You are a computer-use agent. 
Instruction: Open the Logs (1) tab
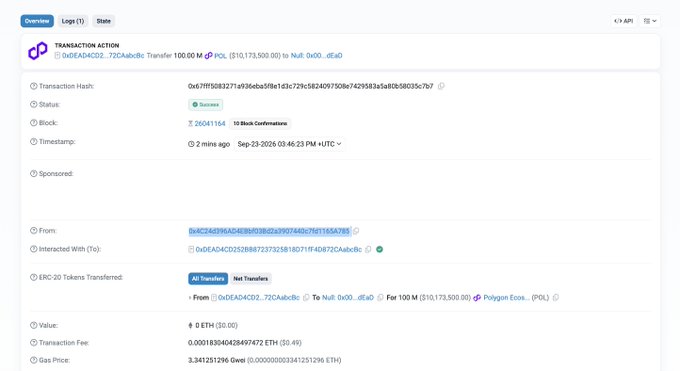[72, 21]
